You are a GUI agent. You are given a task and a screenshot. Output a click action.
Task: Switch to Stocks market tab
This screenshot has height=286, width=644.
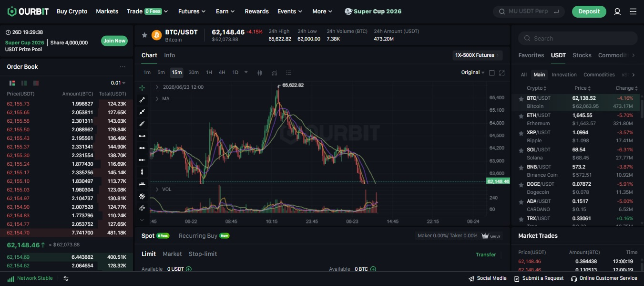582,55
